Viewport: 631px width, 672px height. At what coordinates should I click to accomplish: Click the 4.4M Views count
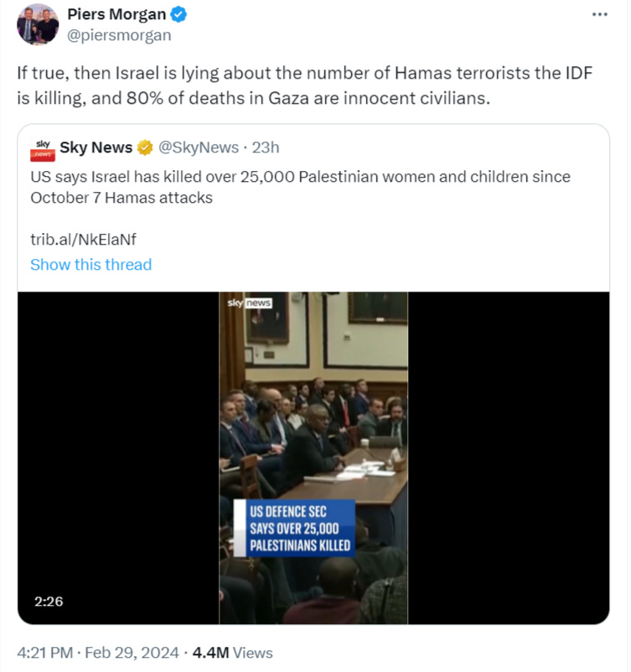coord(232,652)
